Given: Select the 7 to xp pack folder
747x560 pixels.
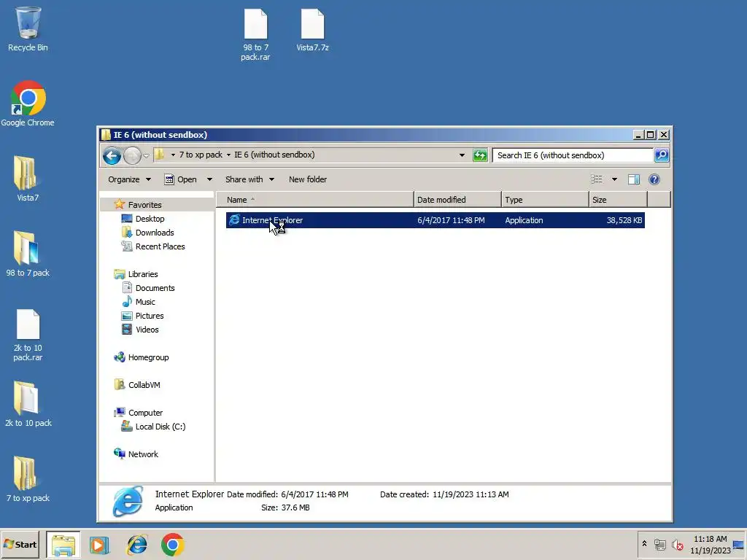Looking at the screenshot, I should coord(28,479).
